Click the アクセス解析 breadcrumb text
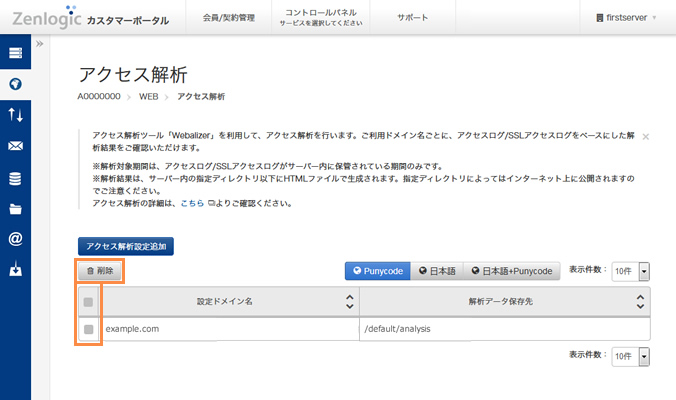The width and height of the screenshot is (676, 400). click(x=201, y=97)
